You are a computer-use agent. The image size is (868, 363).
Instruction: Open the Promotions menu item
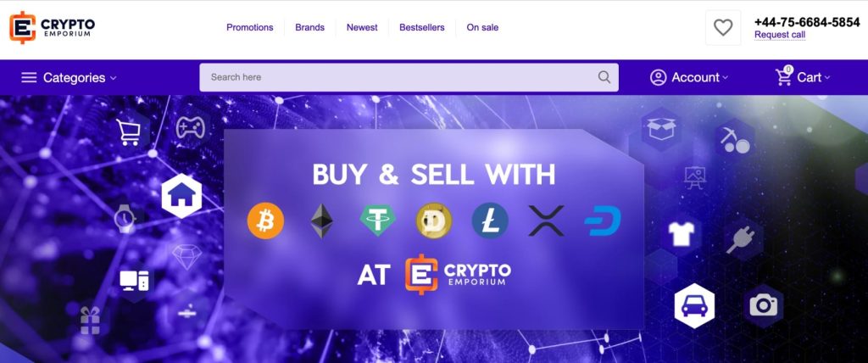coord(250,27)
